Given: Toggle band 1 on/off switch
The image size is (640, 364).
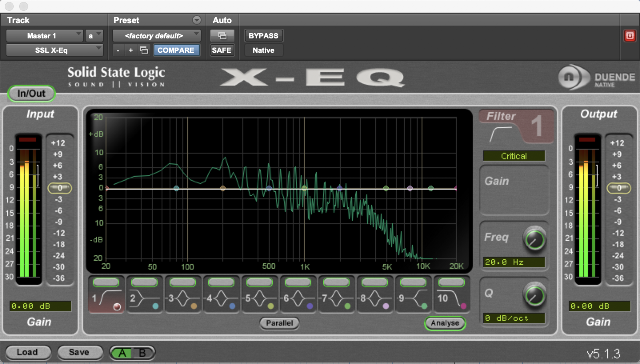Looking at the screenshot, I should coord(106,282).
